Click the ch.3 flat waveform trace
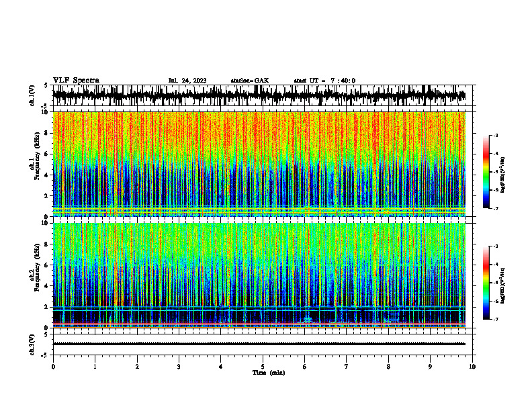Image resolution: width=532 pixels, height=411 pixels. coord(259,344)
